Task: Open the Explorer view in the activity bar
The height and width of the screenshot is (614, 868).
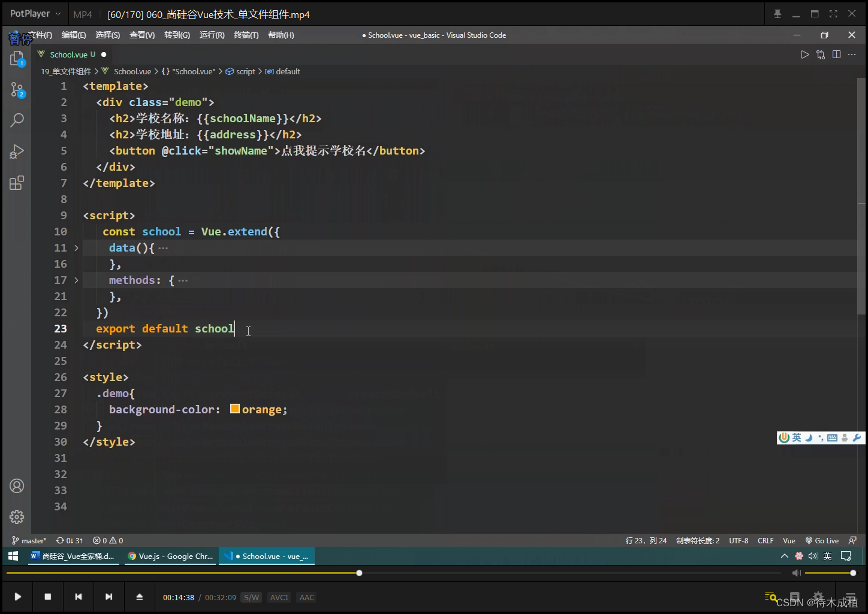Action: coord(17,59)
